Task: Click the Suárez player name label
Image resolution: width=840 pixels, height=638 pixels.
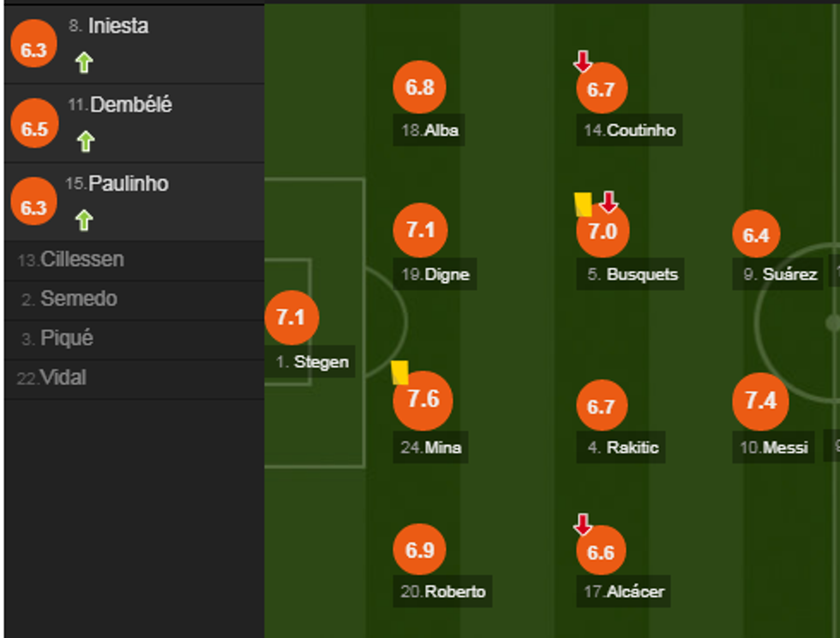Action: (x=789, y=275)
